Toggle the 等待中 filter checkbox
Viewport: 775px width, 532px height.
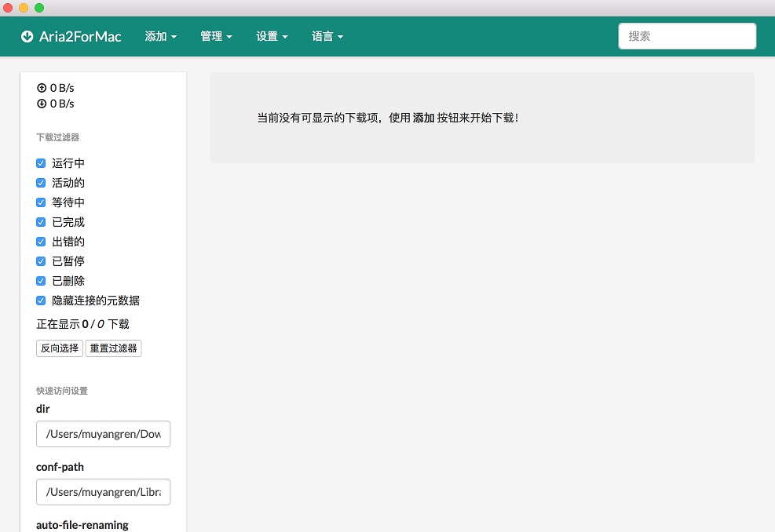click(x=41, y=202)
